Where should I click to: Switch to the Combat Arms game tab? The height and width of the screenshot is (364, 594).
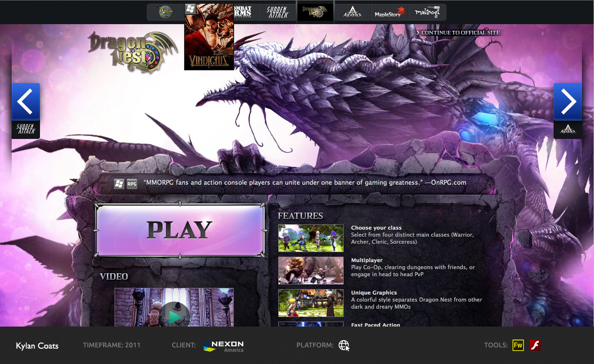click(246, 12)
